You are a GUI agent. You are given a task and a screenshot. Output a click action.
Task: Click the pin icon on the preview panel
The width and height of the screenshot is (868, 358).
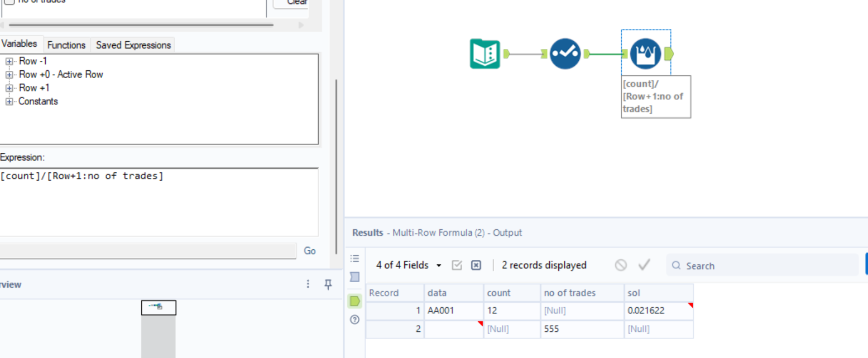328,284
